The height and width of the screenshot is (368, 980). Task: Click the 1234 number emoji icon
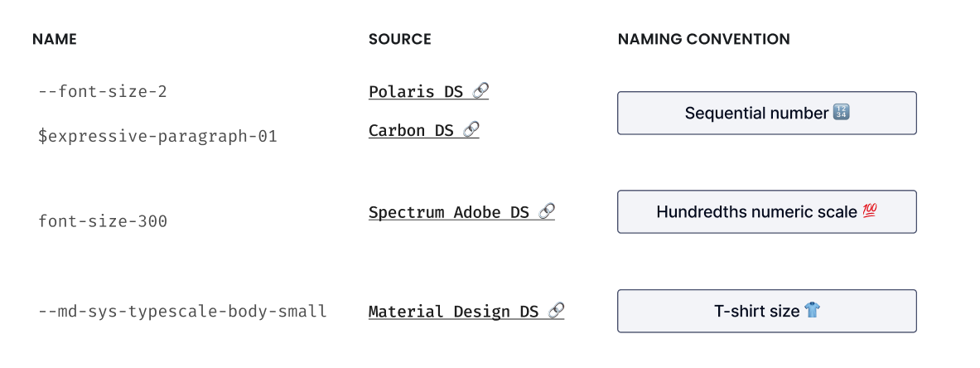842,113
